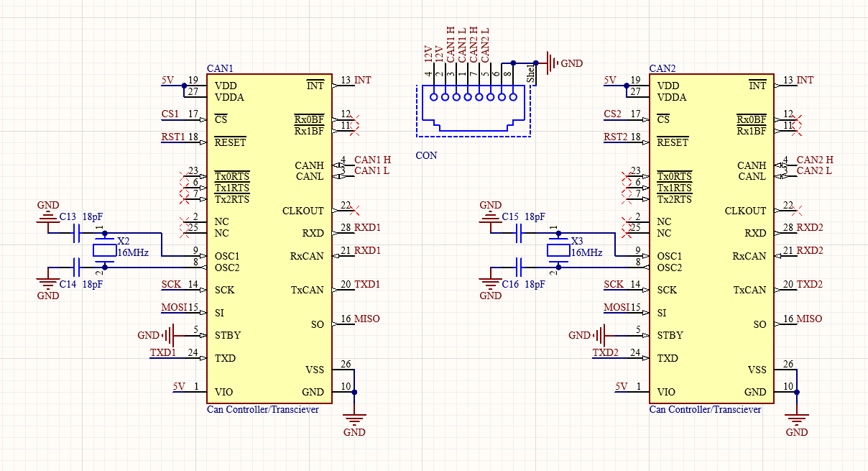Image resolution: width=868 pixels, height=471 pixels.
Task: Click the Can Controller/Transciever comment under CAN1
Action: coord(263,409)
